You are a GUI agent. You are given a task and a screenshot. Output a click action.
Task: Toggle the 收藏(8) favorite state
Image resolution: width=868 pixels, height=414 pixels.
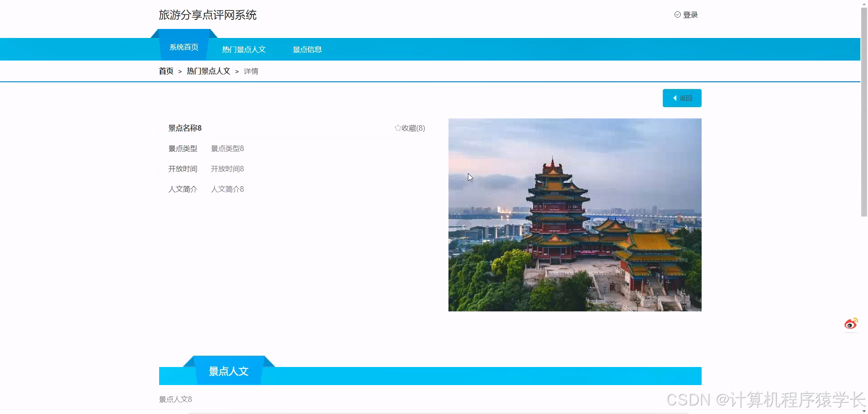pyautogui.click(x=411, y=128)
